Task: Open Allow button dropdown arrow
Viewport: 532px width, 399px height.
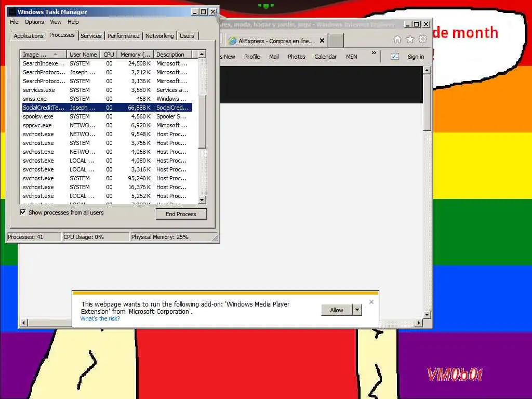Action: point(357,310)
